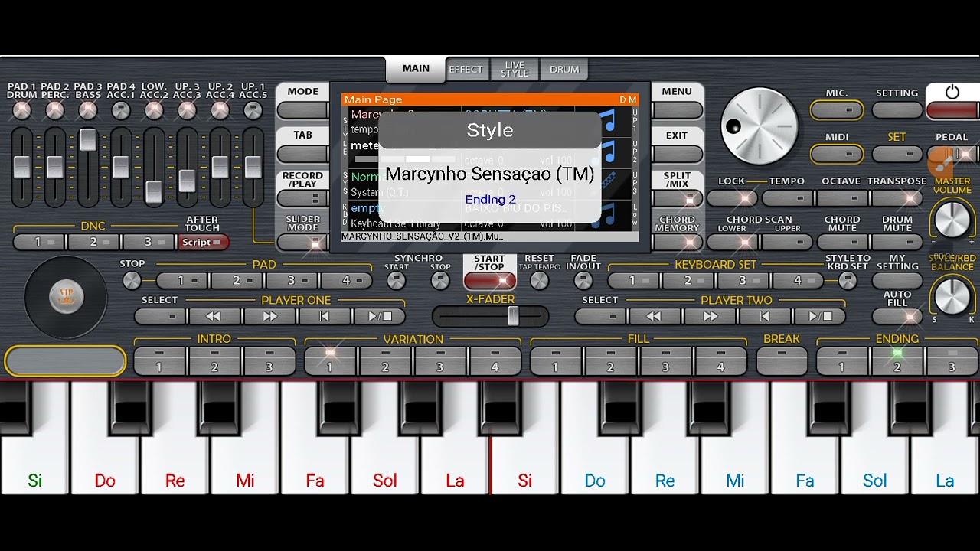Toggle the MY SETTING button
980x551 pixels.
897,280
